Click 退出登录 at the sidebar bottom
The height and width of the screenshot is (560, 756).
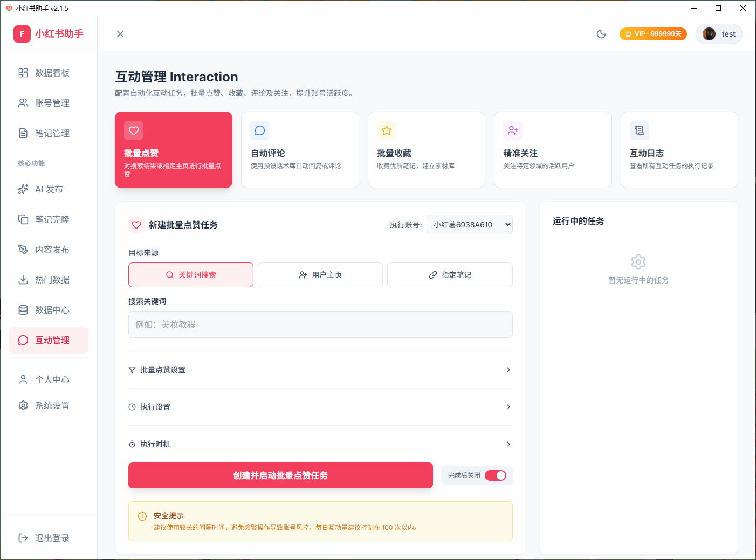[48, 537]
